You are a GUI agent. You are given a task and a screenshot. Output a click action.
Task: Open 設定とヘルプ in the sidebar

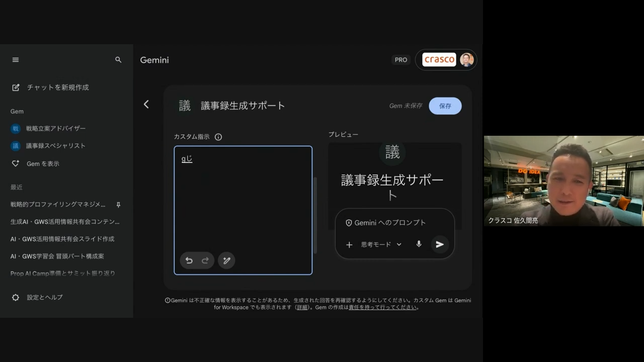(x=45, y=298)
